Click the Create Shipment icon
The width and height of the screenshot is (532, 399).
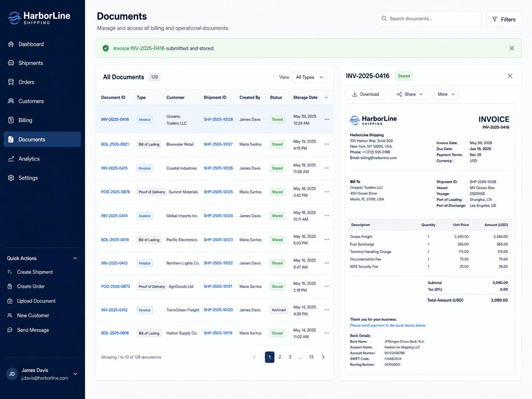(10, 272)
